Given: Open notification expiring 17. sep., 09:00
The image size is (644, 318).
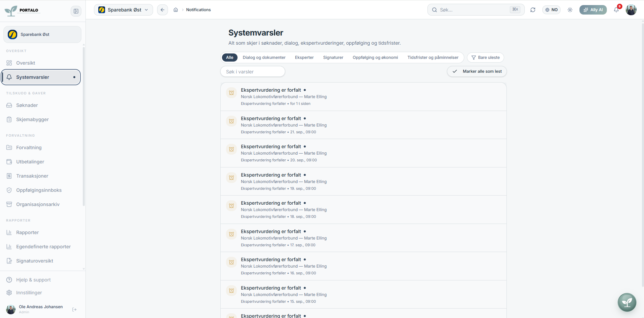Looking at the screenshot, I should [364, 238].
